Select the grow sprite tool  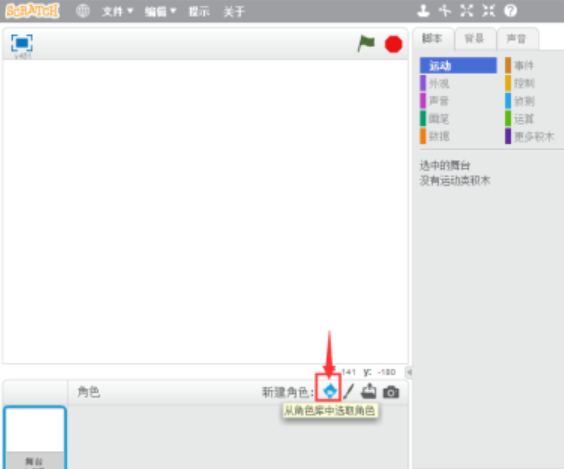pyautogui.click(x=467, y=11)
